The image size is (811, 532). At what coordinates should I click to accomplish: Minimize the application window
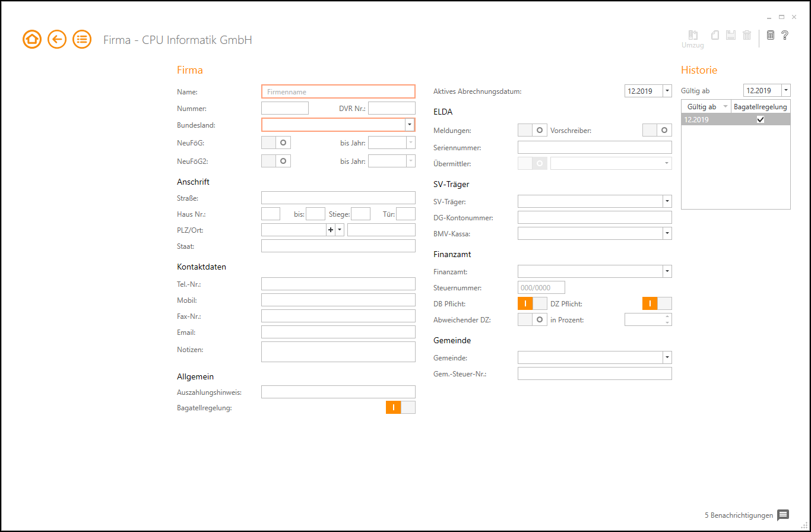point(769,17)
